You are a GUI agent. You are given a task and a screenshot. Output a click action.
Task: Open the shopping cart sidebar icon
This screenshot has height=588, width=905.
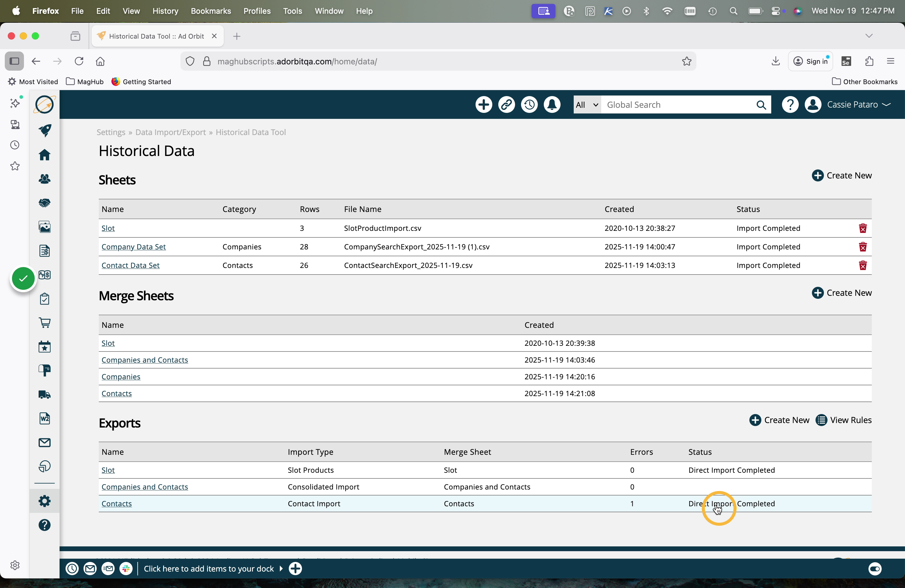[x=45, y=323]
